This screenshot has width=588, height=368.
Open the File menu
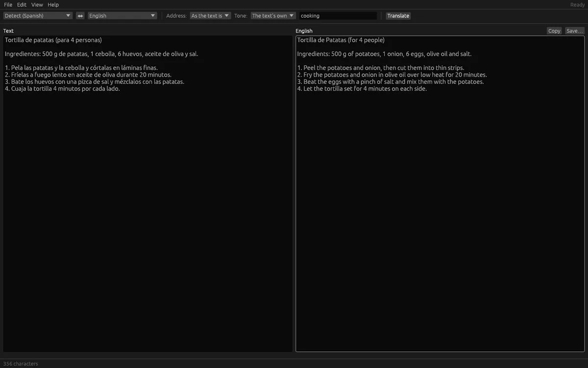click(8, 5)
